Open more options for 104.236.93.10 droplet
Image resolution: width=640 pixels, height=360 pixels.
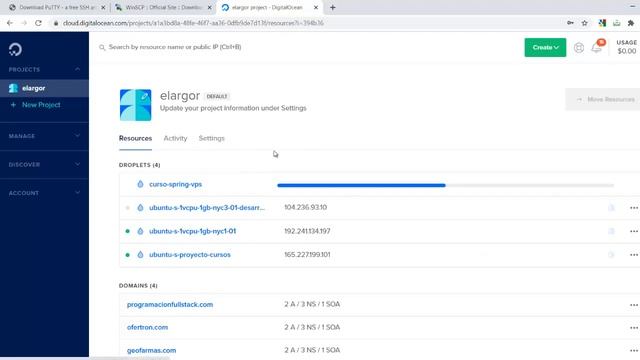tap(633, 208)
